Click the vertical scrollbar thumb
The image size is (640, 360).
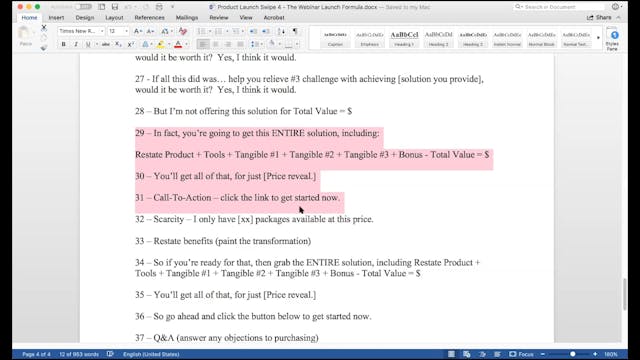[625, 294]
